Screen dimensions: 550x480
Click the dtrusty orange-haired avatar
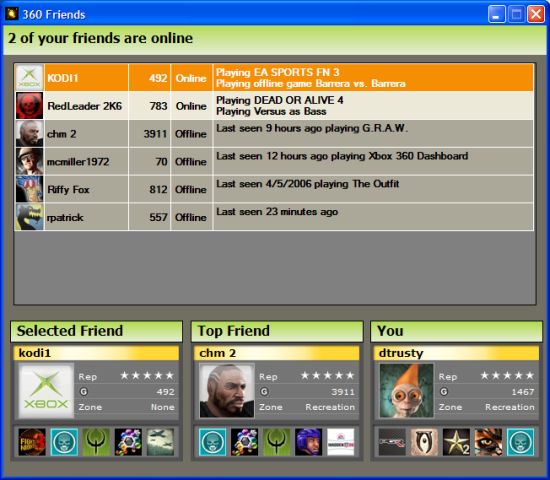click(407, 391)
